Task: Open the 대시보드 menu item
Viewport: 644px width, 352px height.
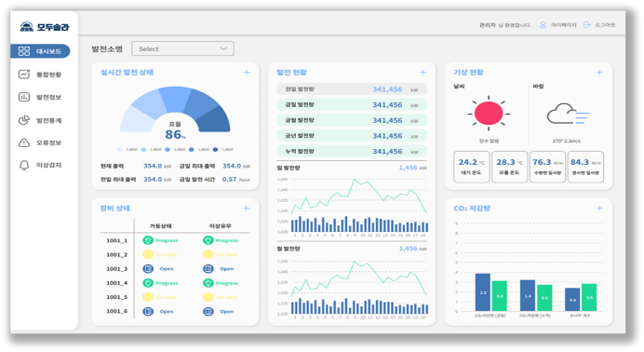Action: point(40,51)
